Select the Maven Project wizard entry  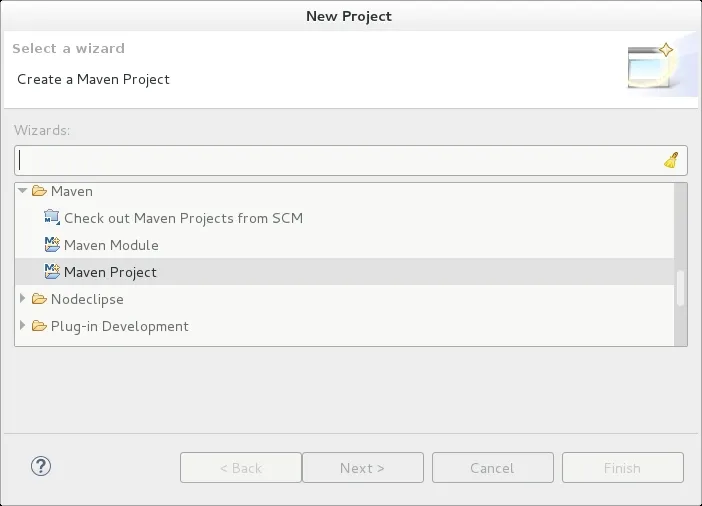coord(110,271)
